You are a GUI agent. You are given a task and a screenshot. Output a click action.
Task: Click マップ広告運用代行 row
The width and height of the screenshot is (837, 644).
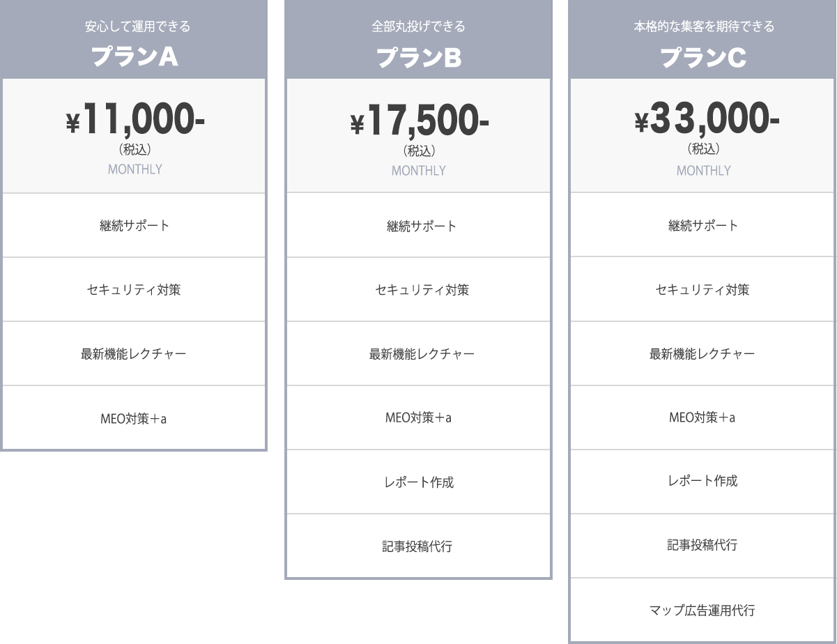703,610
